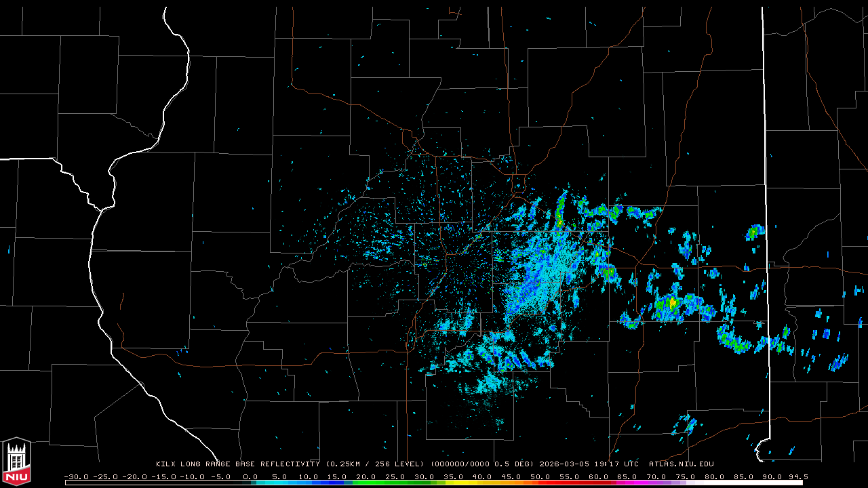Click the "50.0" scale label
The width and height of the screenshot is (868, 488).
tap(540, 476)
